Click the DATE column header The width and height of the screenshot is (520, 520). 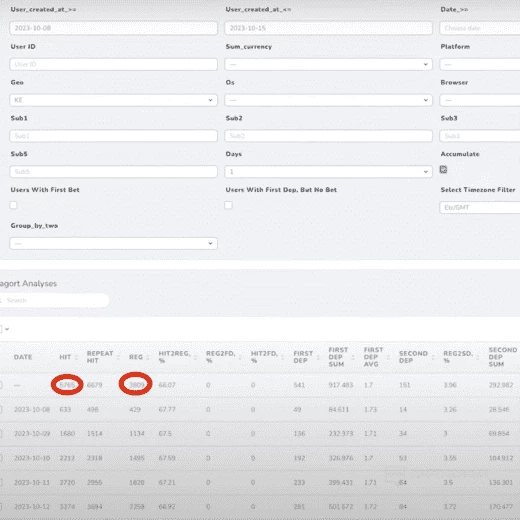(x=23, y=357)
